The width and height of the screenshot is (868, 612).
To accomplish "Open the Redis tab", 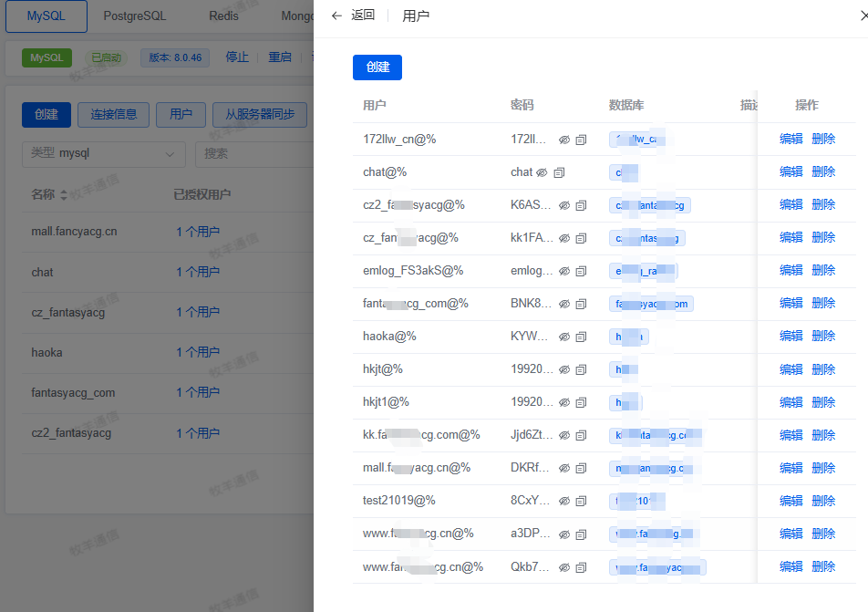I will (x=223, y=16).
